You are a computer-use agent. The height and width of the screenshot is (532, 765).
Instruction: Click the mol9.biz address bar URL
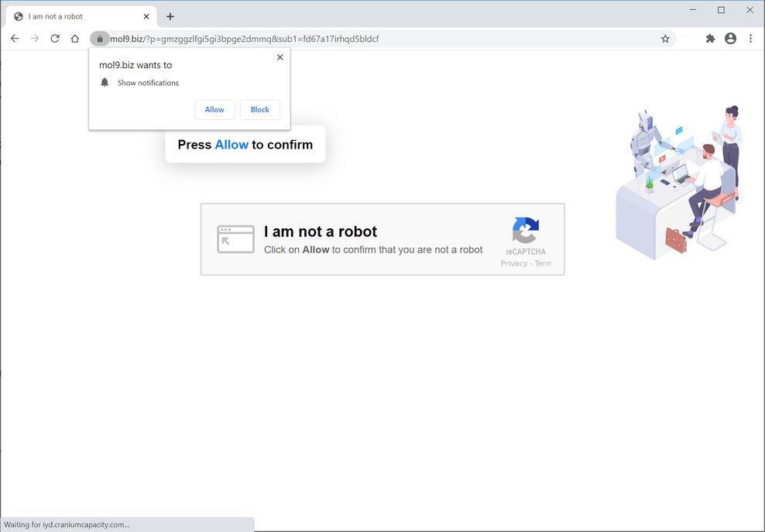pos(244,39)
